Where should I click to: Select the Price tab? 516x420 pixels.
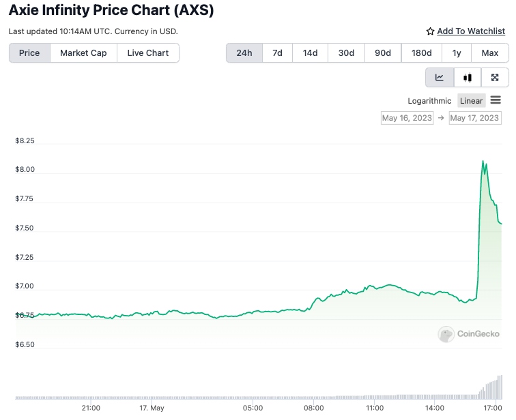coord(29,53)
